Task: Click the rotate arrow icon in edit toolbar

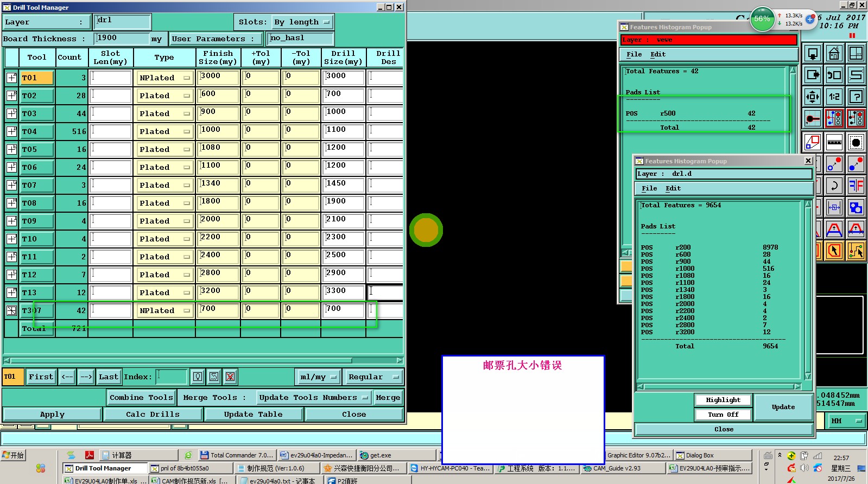Action: 834,186
